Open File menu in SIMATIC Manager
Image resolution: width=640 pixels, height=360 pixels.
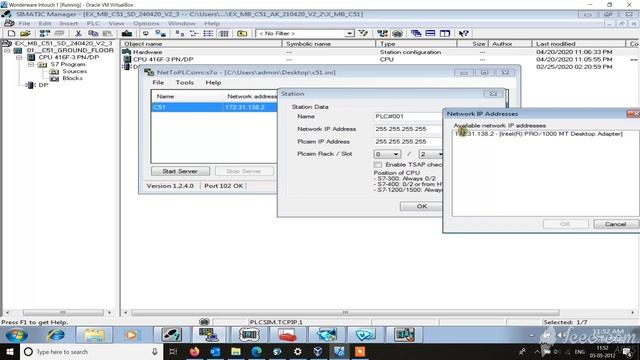[24, 24]
